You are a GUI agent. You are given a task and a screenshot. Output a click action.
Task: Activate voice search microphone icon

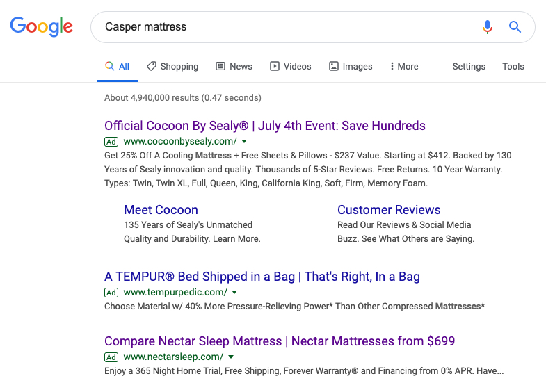tap(488, 27)
